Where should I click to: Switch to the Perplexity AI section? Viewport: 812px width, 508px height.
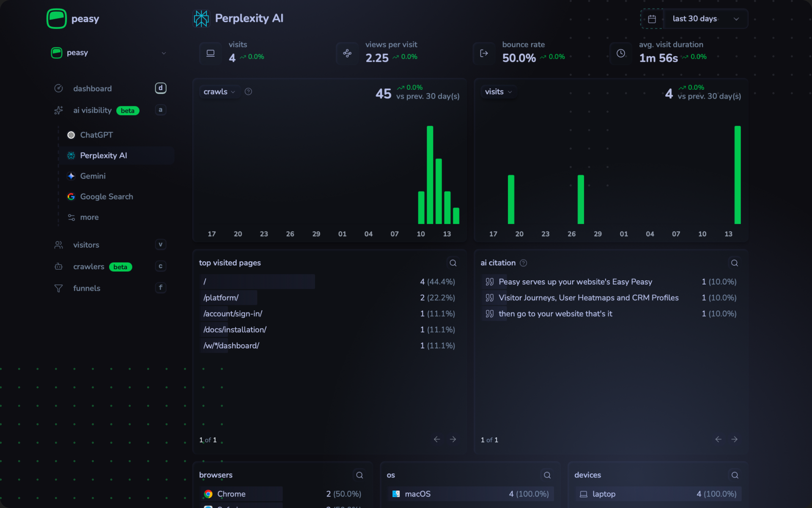pyautogui.click(x=103, y=155)
